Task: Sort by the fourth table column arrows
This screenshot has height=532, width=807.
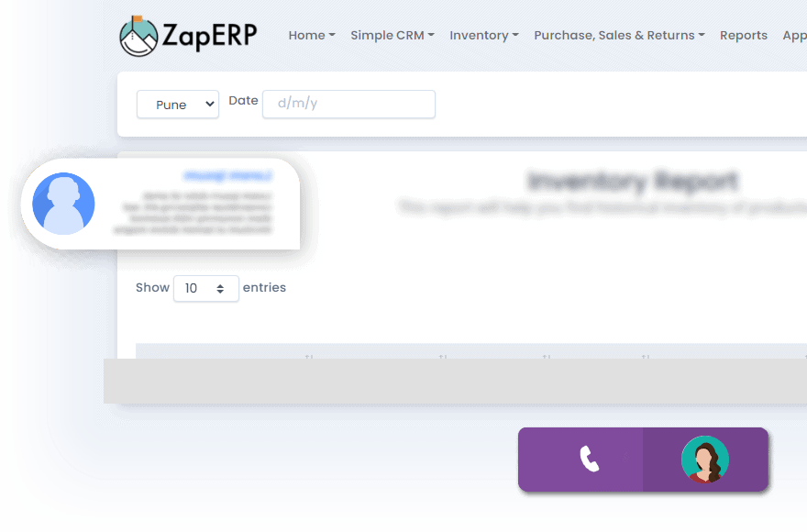Action: 646,356
